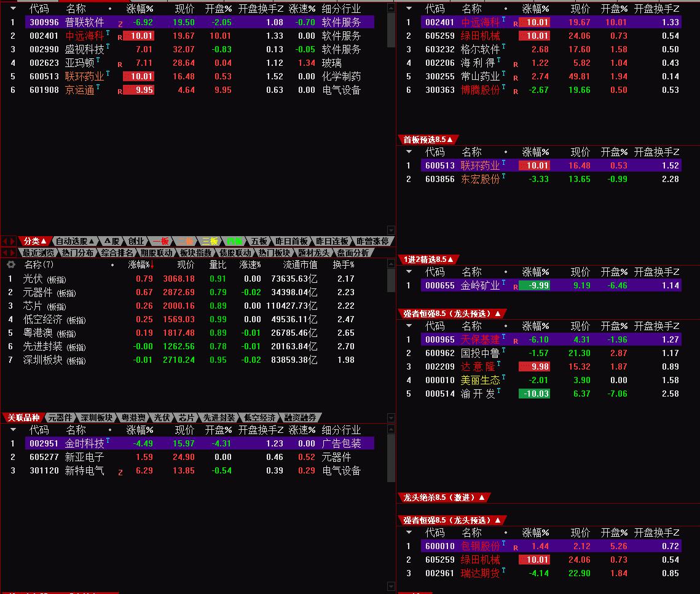Click scroll-up arrow of sector index list
The width and height of the screenshot is (700, 594).
pos(391,264)
